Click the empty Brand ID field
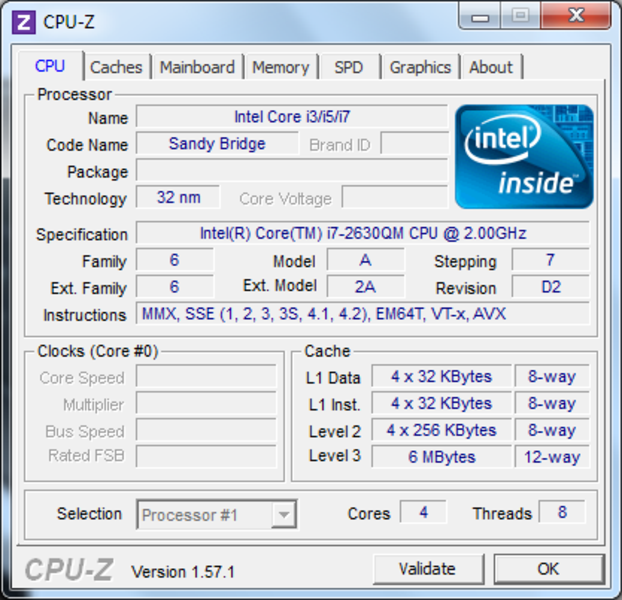The image size is (622, 600). [415, 143]
